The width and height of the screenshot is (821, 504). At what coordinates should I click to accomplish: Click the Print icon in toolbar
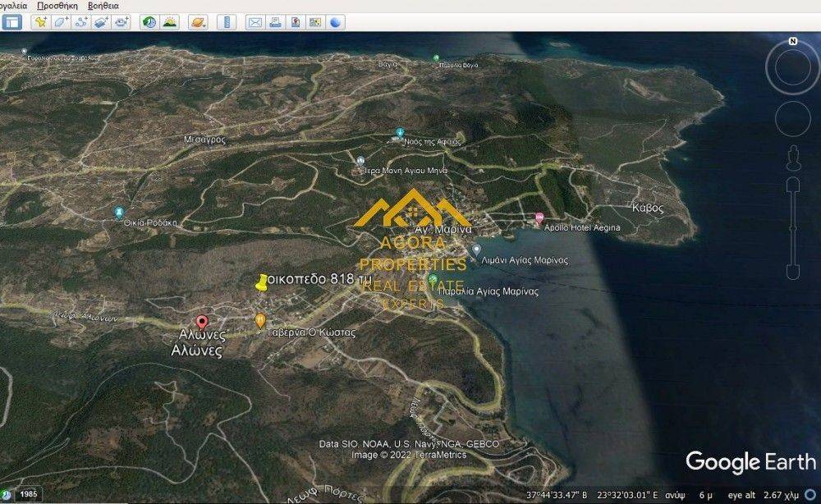point(275,22)
